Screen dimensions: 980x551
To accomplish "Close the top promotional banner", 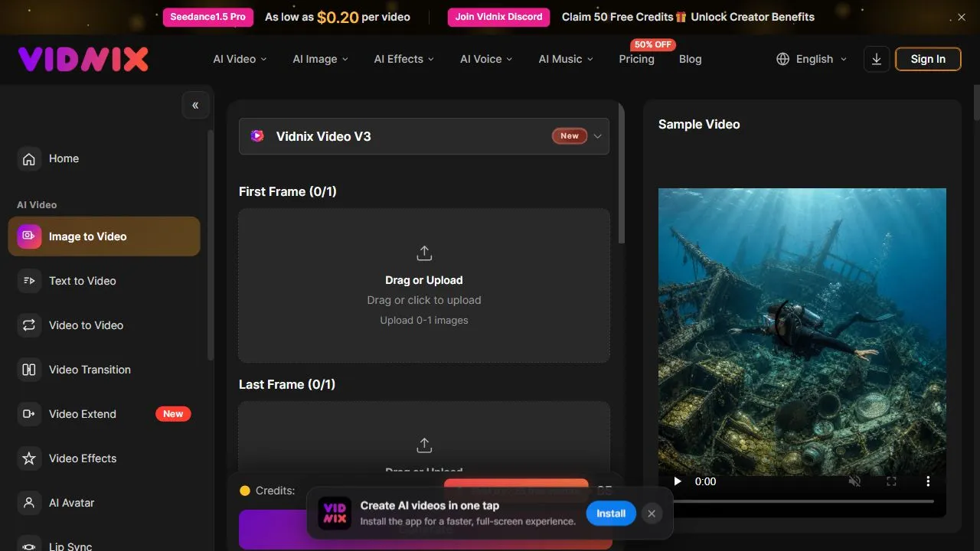I will (962, 17).
